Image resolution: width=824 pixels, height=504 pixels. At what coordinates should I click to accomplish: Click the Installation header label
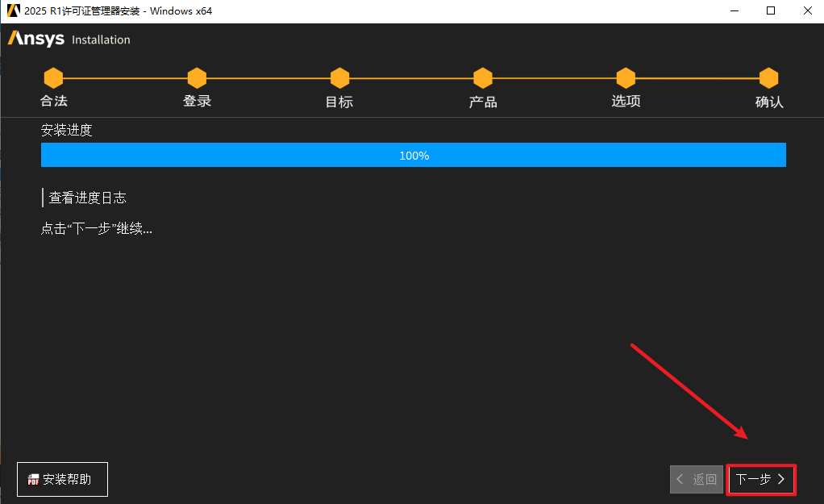[x=101, y=40]
